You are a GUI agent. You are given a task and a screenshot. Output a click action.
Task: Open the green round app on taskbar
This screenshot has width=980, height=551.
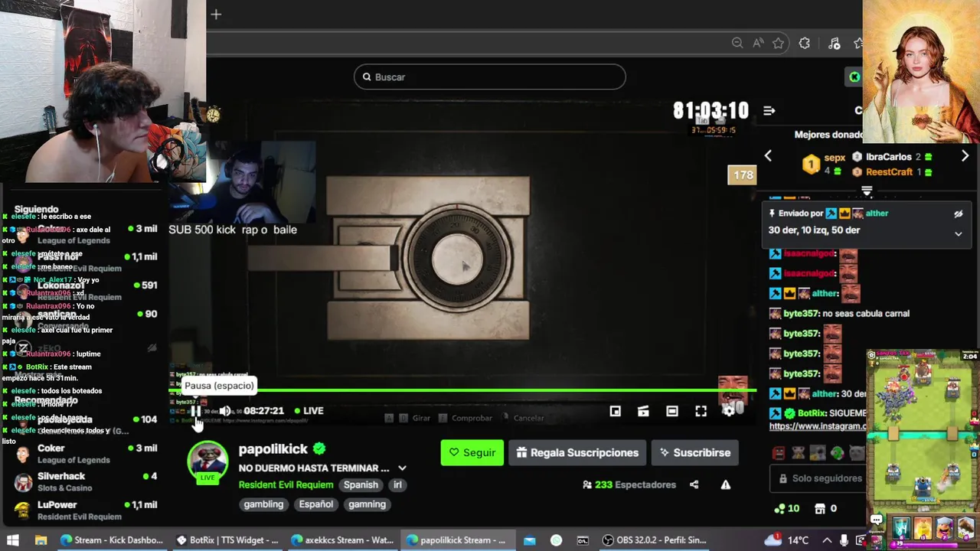557,540
